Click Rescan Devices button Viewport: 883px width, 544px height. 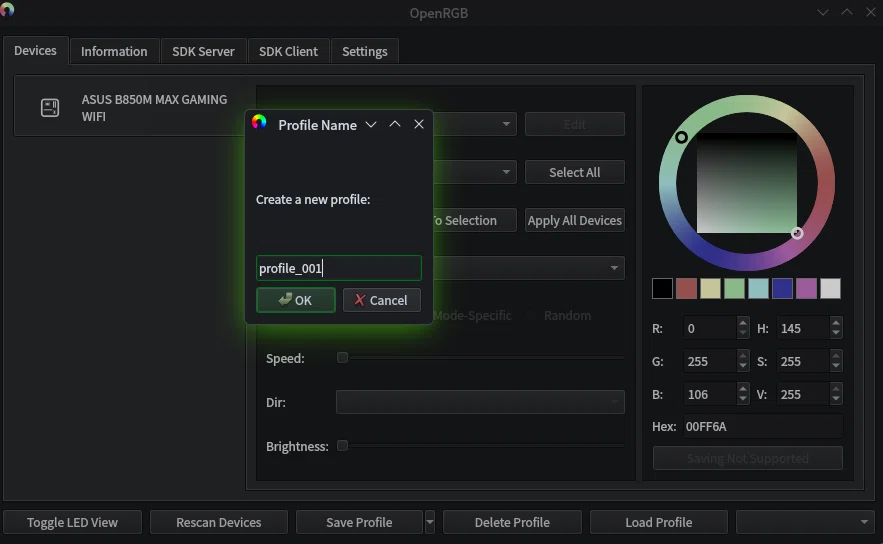(218, 522)
